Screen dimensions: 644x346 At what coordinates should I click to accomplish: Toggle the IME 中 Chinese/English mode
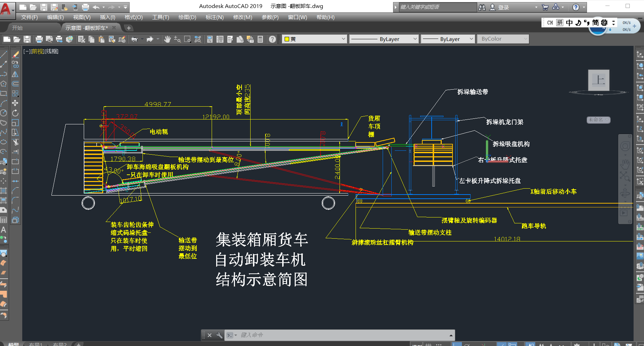[x=569, y=23]
